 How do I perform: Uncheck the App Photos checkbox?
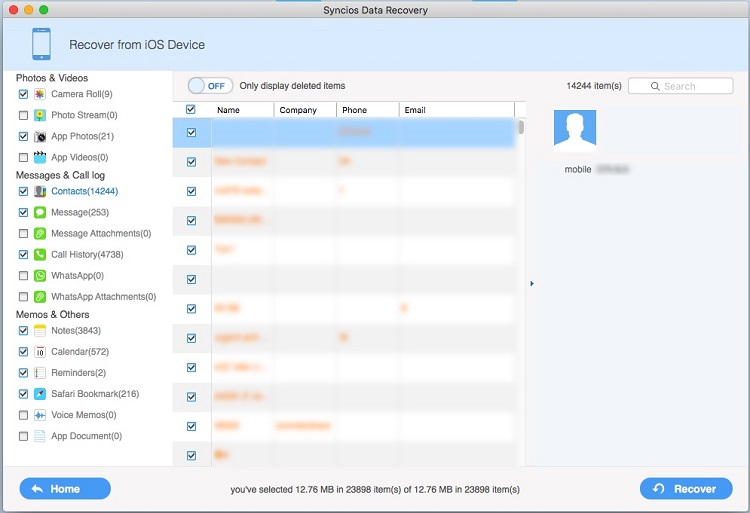tap(23, 136)
